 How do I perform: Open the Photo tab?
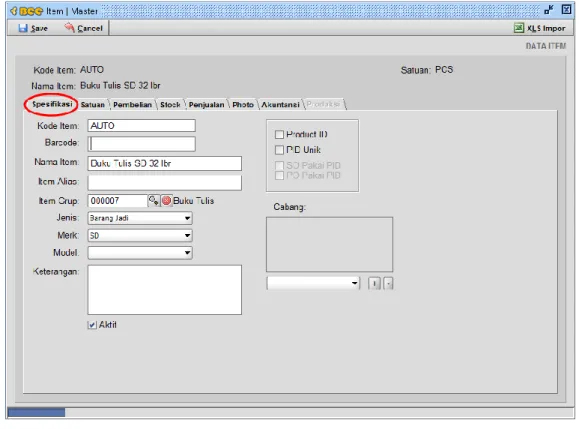click(243, 105)
